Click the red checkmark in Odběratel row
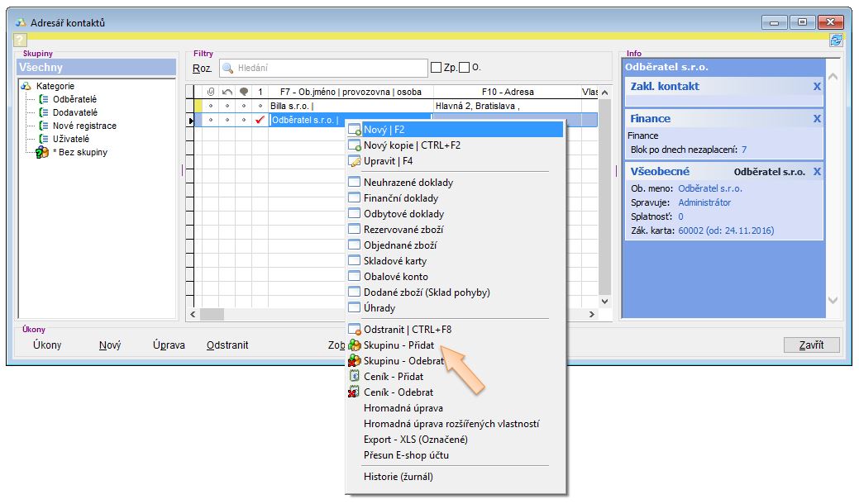 tap(260, 120)
